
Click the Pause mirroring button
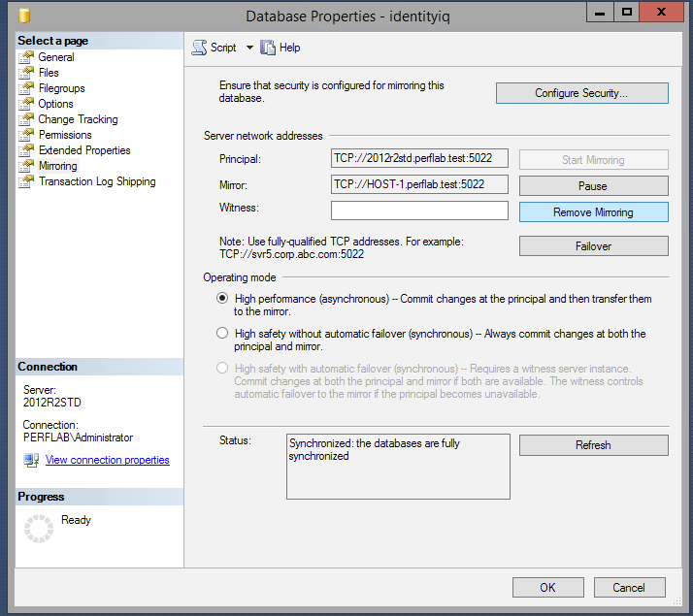593,186
